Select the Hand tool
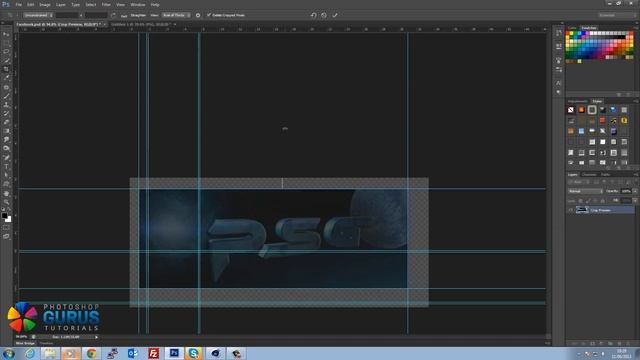Image resolution: width=640 pixels, height=360 pixels. pos(6,193)
